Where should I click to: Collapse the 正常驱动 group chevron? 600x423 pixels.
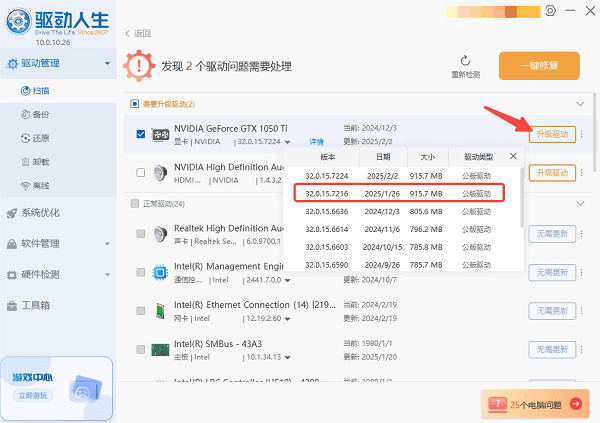click(580, 204)
